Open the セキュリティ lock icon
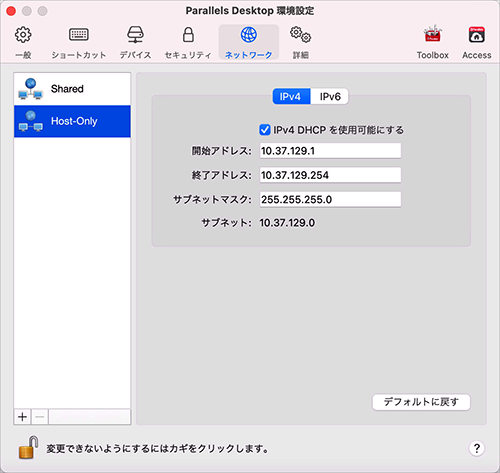 188,35
